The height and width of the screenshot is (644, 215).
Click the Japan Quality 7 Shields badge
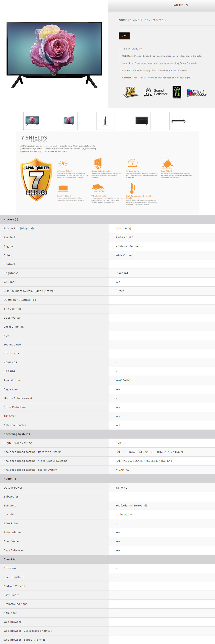[x=36, y=179]
